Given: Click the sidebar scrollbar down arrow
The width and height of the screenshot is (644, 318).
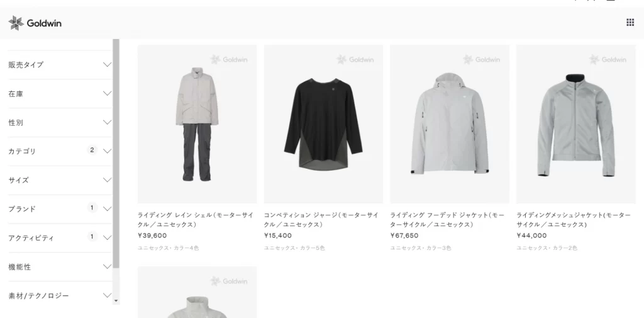Looking at the screenshot, I should click(x=116, y=301).
